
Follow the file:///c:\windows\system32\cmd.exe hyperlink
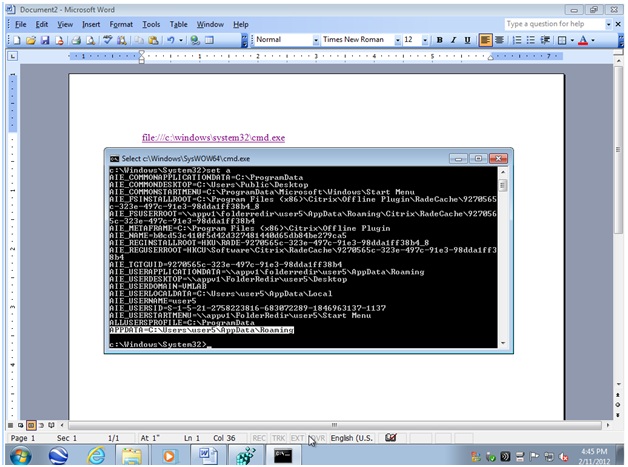(213, 137)
